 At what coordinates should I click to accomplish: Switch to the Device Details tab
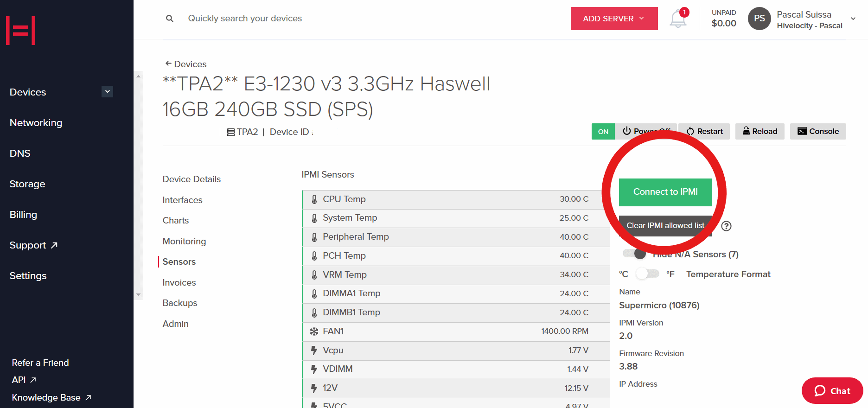point(191,179)
